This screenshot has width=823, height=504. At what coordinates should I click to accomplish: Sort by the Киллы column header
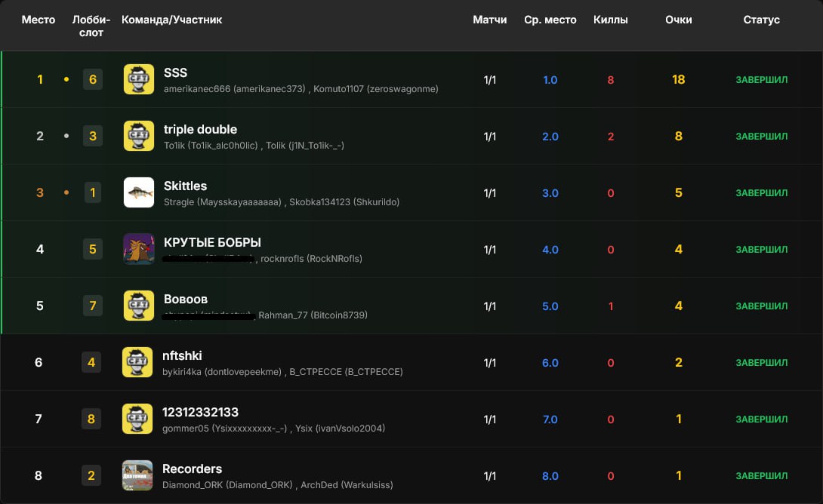(610, 20)
